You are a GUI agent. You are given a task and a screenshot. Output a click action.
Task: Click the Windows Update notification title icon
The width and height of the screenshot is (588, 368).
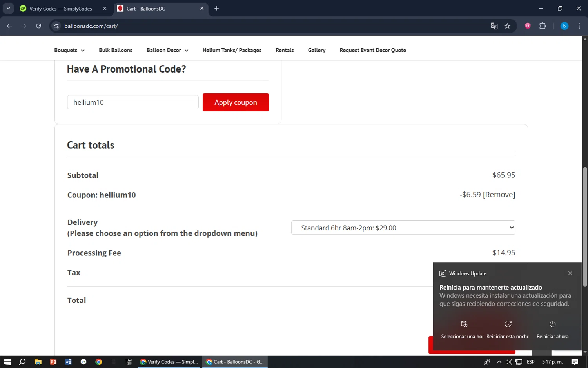[x=443, y=273]
